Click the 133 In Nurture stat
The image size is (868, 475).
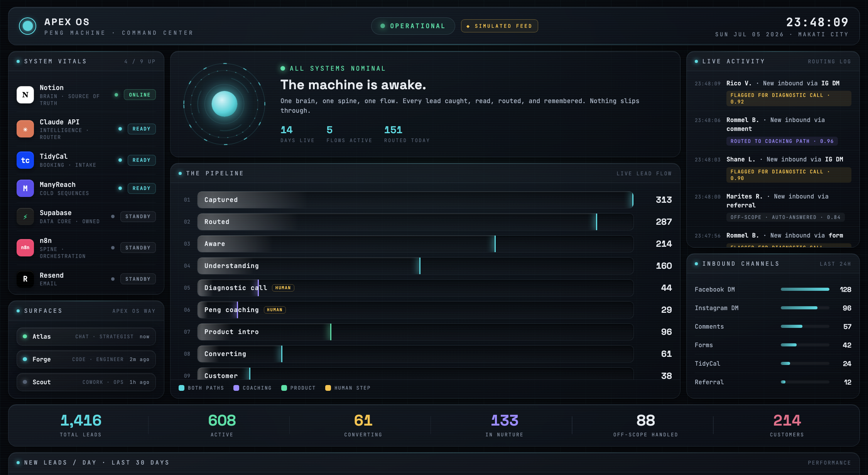(x=504, y=425)
